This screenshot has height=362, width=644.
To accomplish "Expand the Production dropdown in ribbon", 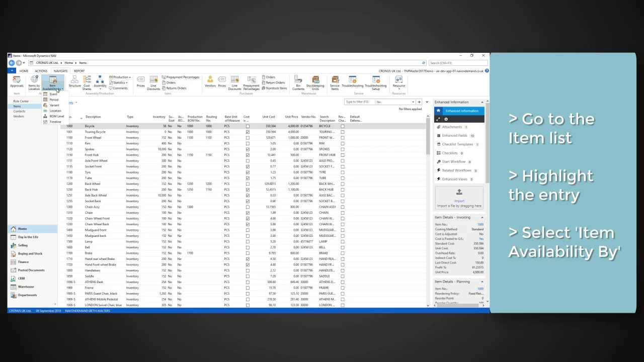I will tap(120, 77).
